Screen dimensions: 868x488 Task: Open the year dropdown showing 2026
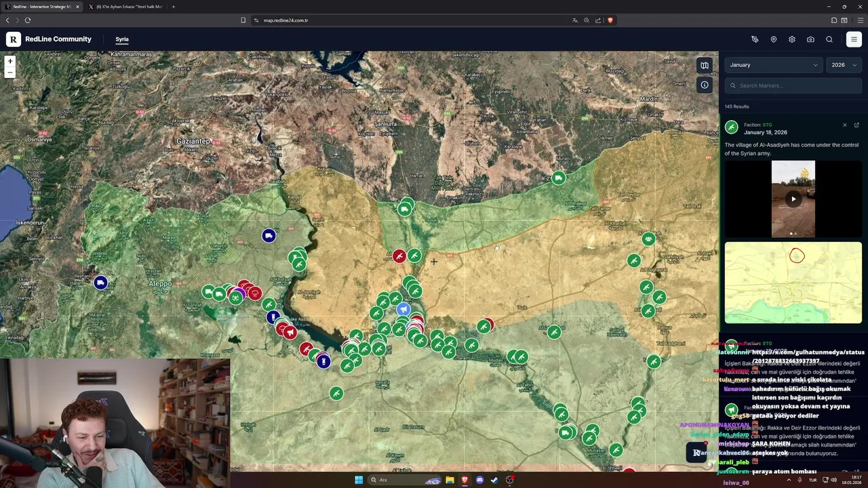pos(844,65)
